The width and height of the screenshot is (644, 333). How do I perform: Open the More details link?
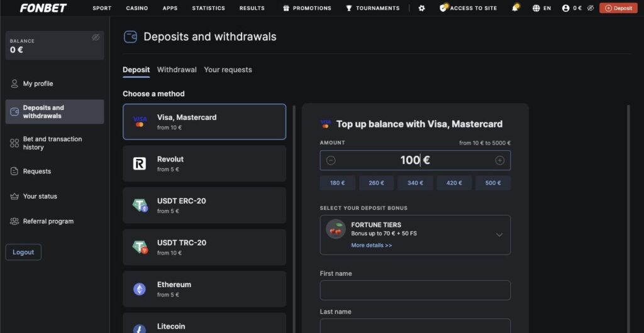tap(371, 246)
